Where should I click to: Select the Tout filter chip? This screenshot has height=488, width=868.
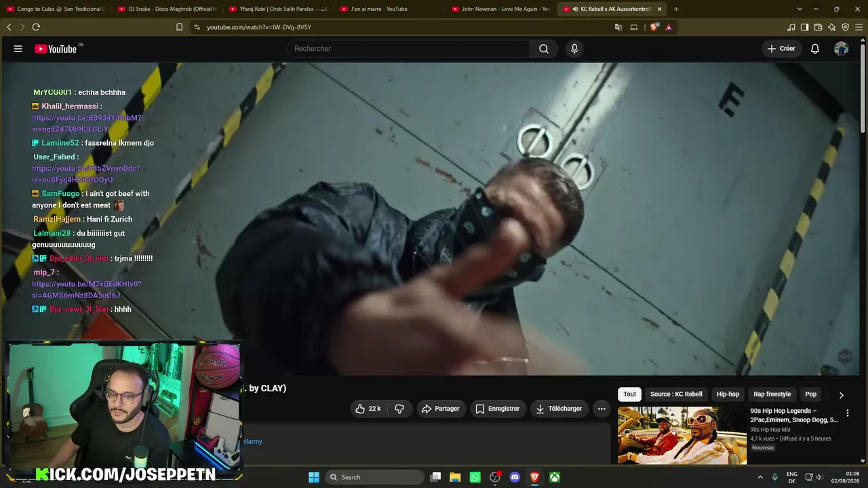(x=630, y=394)
